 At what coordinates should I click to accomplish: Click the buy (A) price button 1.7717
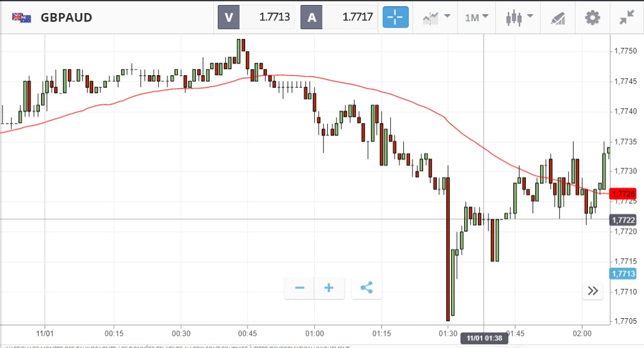pyautogui.click(x=339, y=17)
